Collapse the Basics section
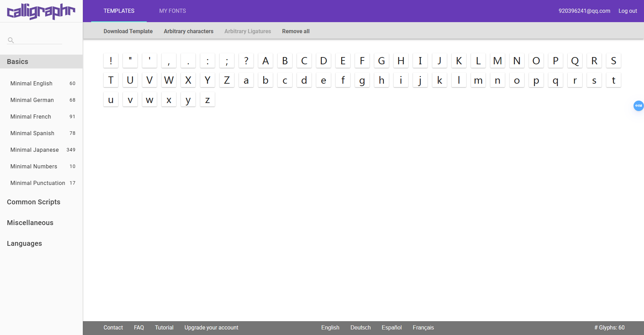The image size is (644, 335). [x=18, y=62]
